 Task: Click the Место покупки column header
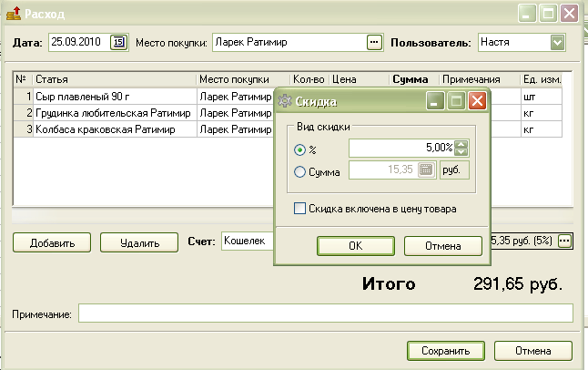click(x=243, y=79)
